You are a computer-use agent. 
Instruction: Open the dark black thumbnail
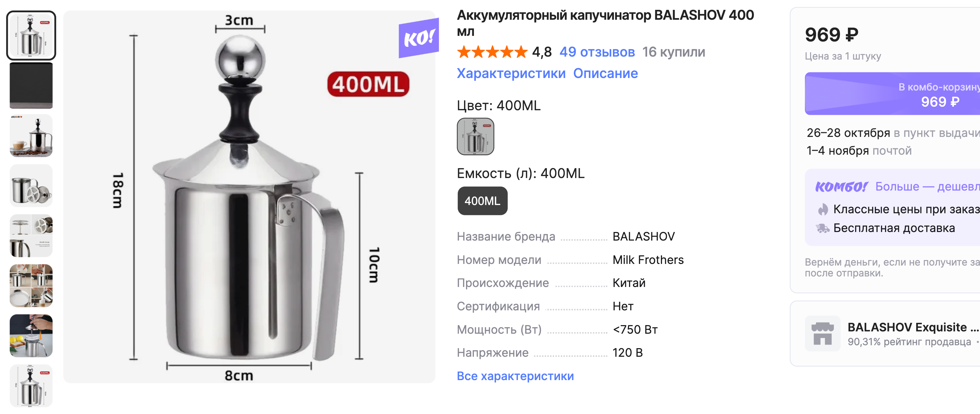[x=31, y=86]
